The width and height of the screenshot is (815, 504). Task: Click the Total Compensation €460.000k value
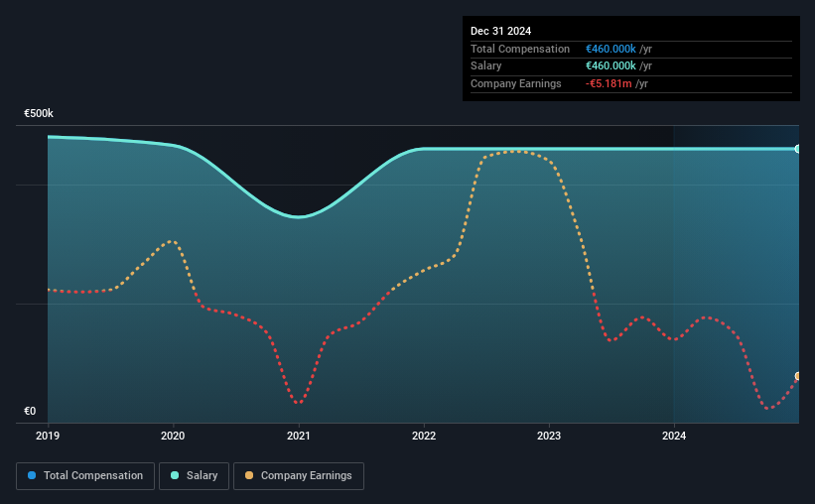pyautogui.click(x=611, y=49)
